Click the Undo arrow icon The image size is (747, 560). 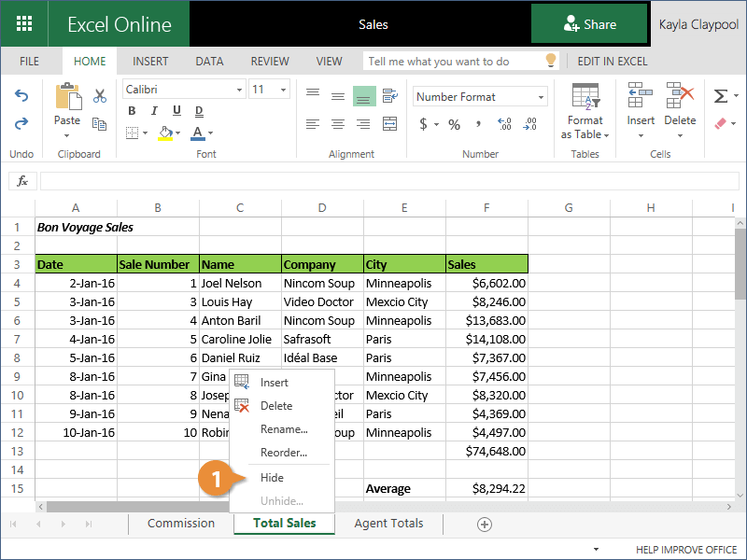coord(21,96)
